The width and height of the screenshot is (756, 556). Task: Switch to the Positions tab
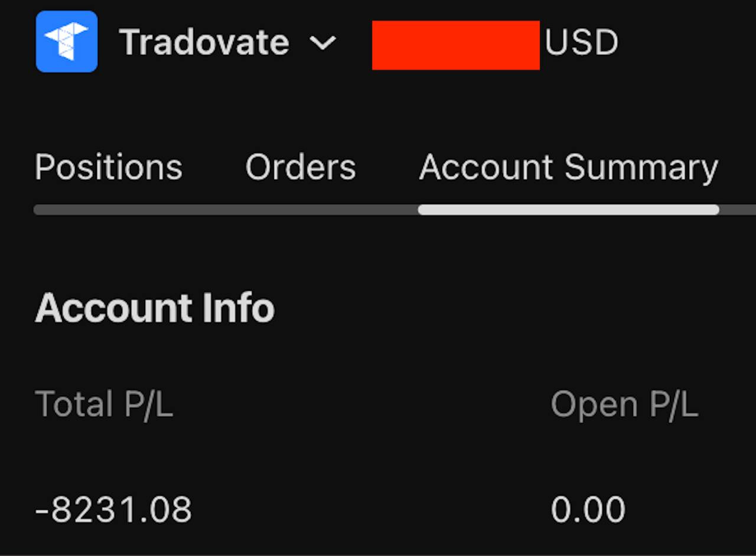(x=109, y=167)
